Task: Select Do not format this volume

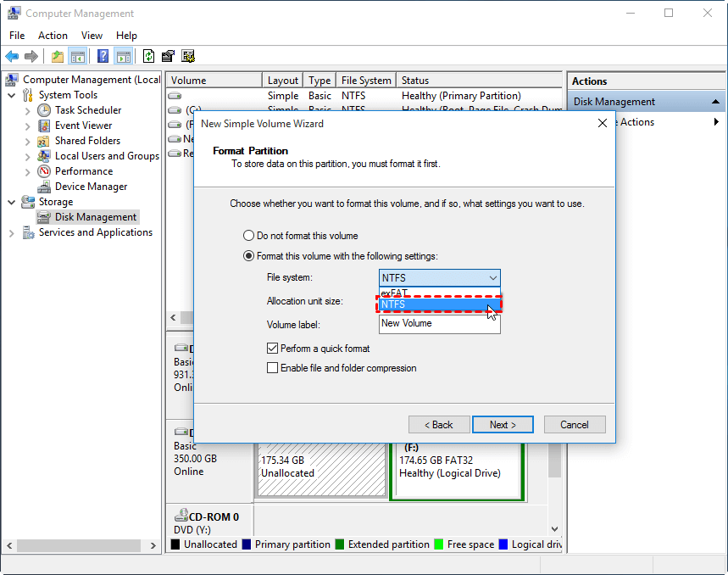Action: pos(249,236)
